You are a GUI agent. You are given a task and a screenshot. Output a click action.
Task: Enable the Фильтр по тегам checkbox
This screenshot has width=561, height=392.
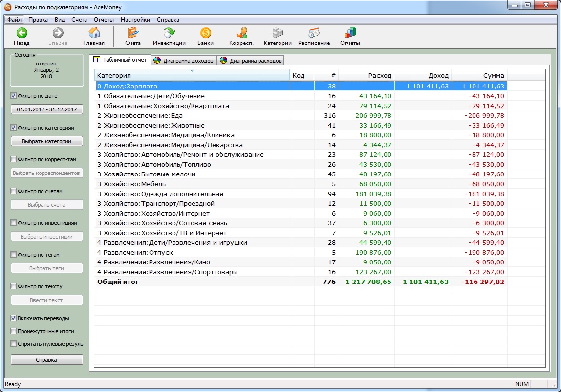[14, 255]
